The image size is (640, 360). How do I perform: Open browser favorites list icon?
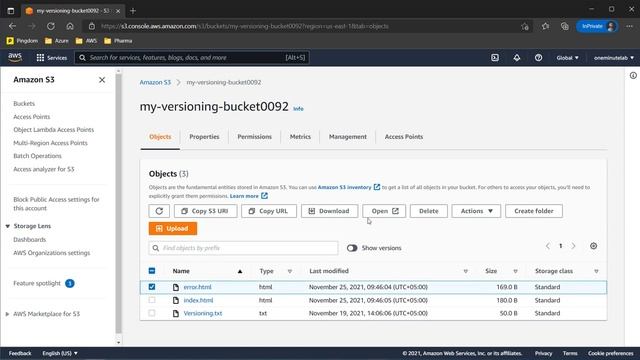[545, 26]
